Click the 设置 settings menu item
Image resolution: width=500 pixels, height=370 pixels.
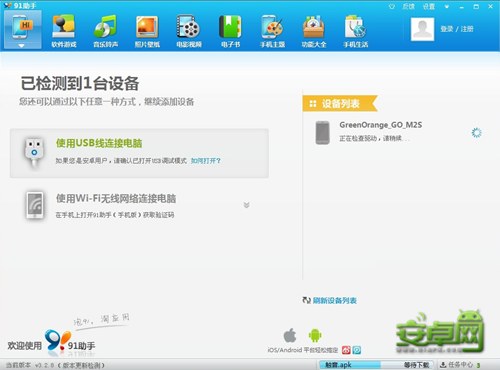(x=429, y=6)
